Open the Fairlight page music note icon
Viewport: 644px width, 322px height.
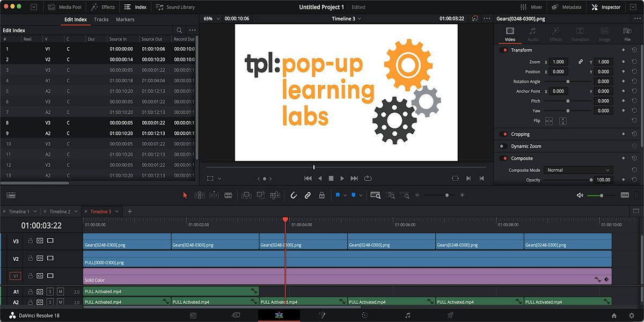(x=407, y=315)
